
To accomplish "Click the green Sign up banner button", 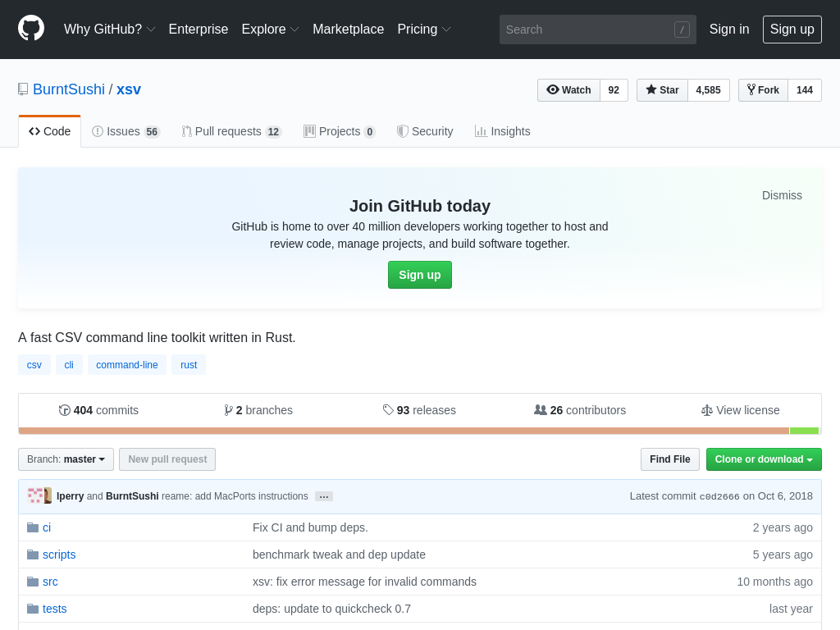I will tap(420, 275).
